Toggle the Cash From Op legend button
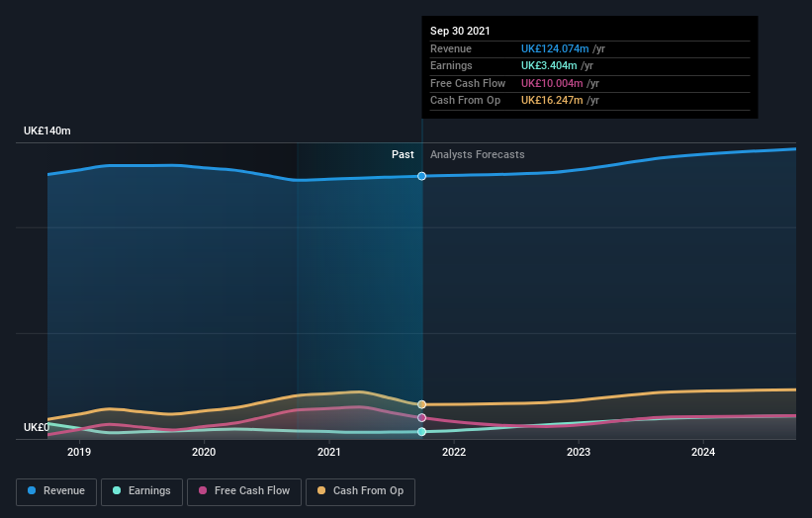 (360, 491)
